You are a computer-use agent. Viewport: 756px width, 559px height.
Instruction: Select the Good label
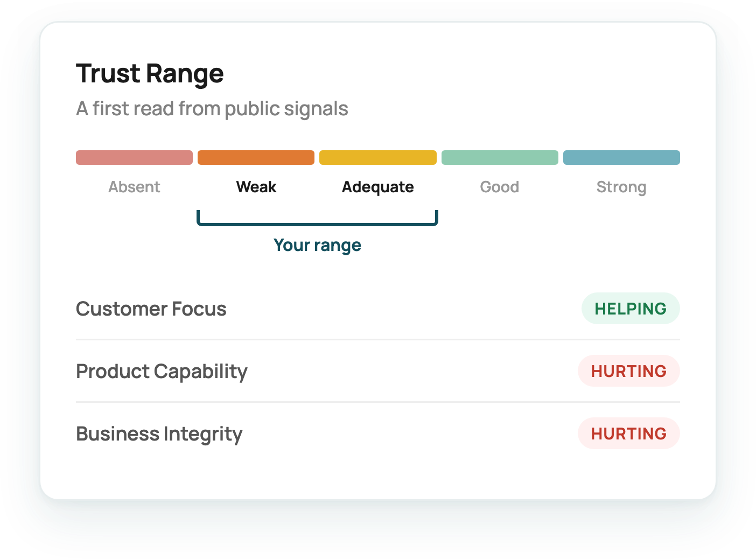[x=500, y=187]
